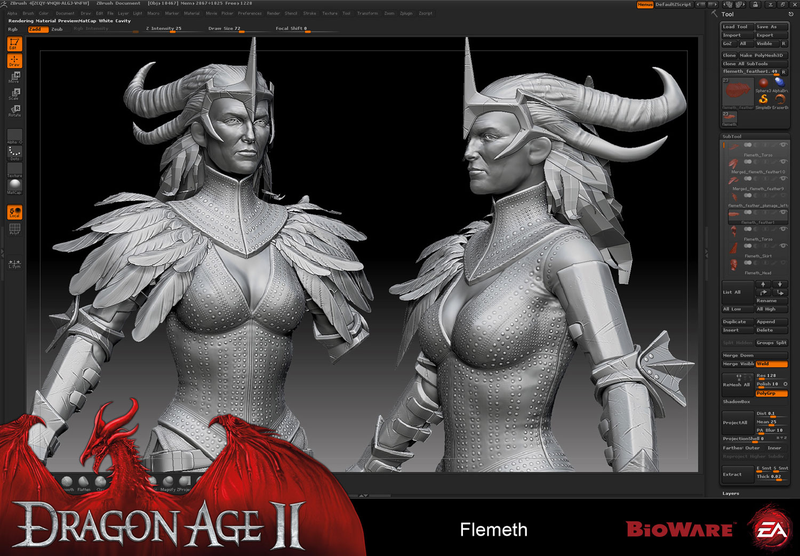Toggle eye icon for Flemeth_Skirt subtool
The image size is (800, 556).
pyautogui.click(x=783, y=246)
